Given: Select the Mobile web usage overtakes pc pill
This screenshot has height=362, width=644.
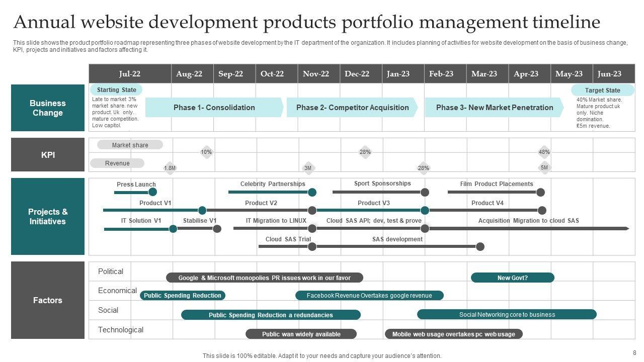Looking at the screenshot, I should [x=454, y=334].
